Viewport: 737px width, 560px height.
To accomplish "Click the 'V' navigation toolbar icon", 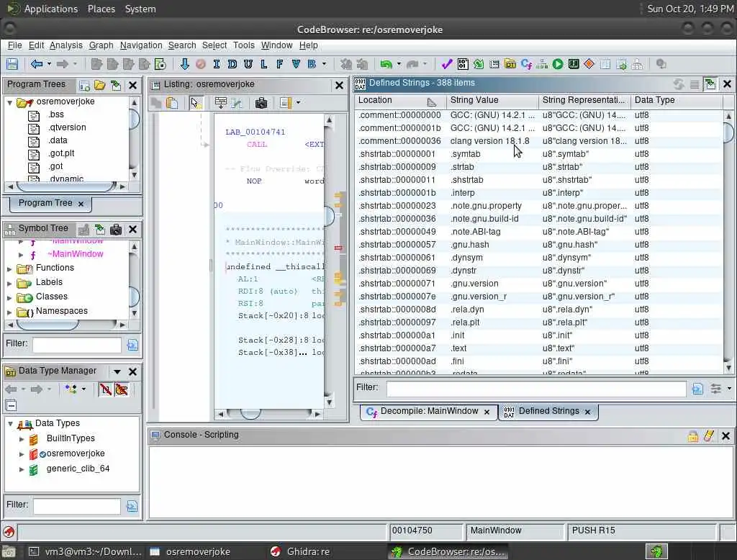I will pos(296,64).
